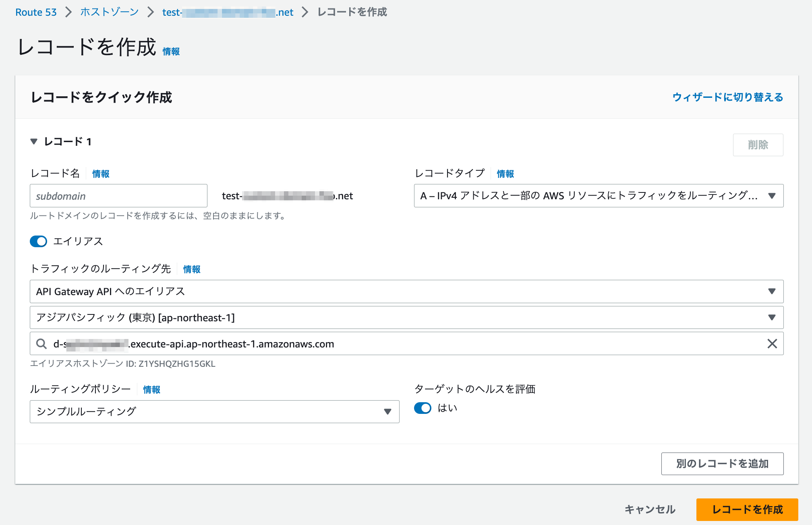812x525 pixels.
Task: Collapse the レコード 1 section triangle
Action: point(34,141)
